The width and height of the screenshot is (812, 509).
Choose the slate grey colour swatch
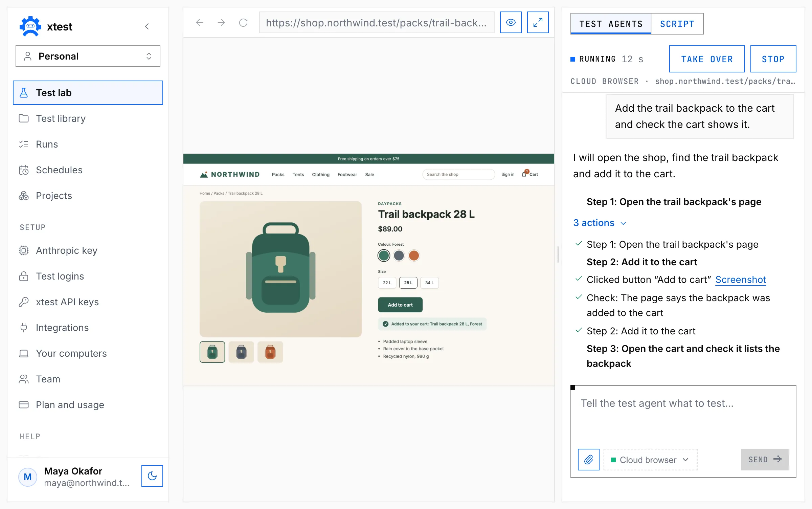pyautogui.click(x=399, y=256)
